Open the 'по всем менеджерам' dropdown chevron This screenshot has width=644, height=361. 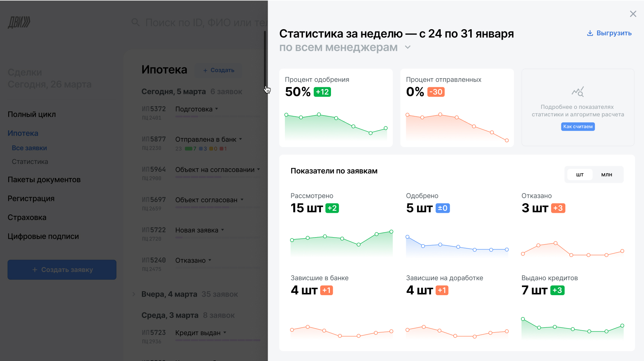point(408,48)
